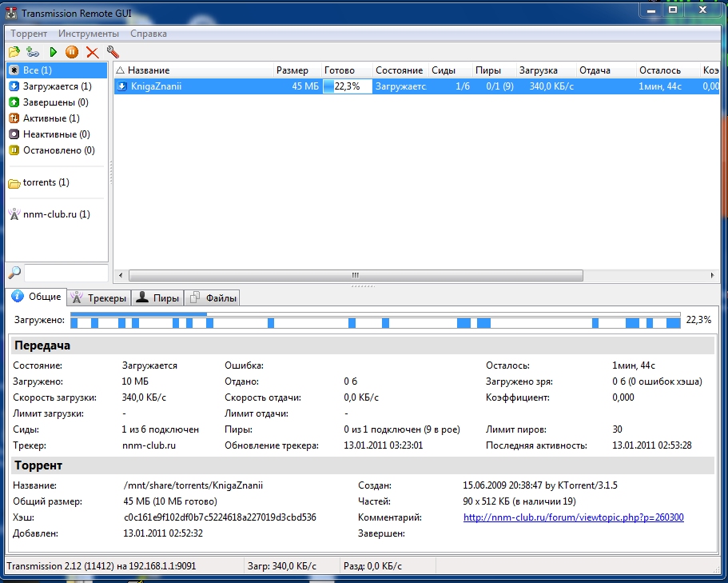Click status bar Разд: 0,0 КБ/с
This screenshot has width=728, height=583.
(x=373, y=566)
